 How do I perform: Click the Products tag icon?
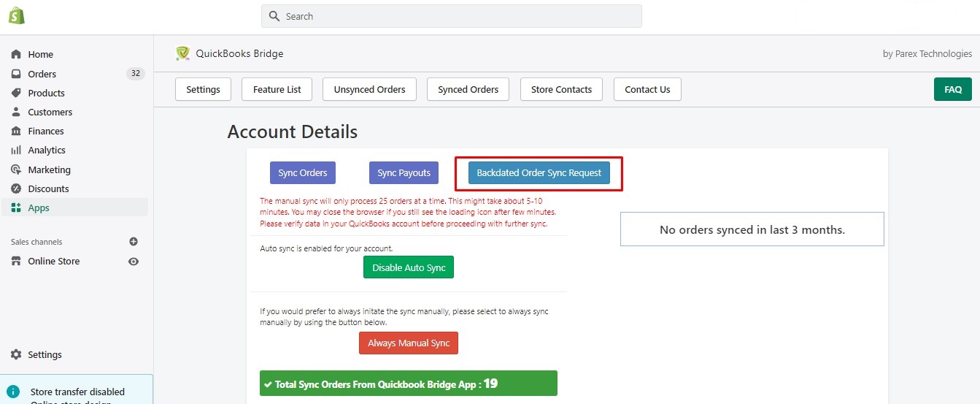(x=16, y=93)
